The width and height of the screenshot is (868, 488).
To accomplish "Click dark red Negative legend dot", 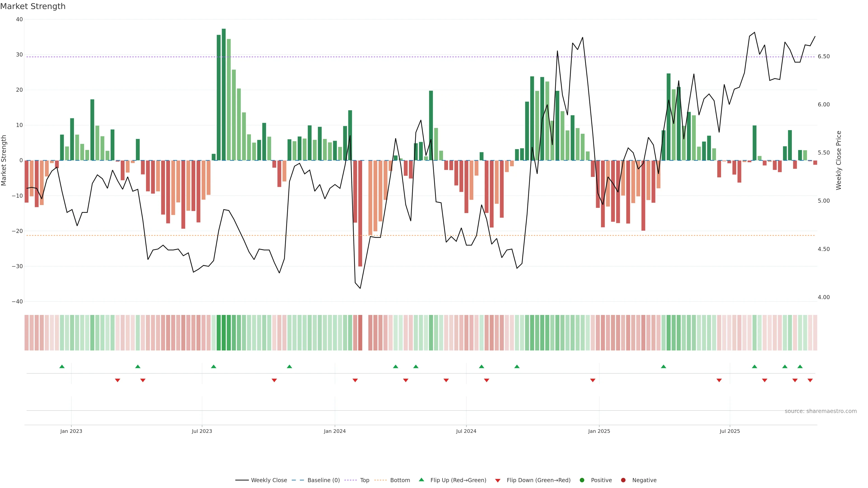I will (623, 480).
